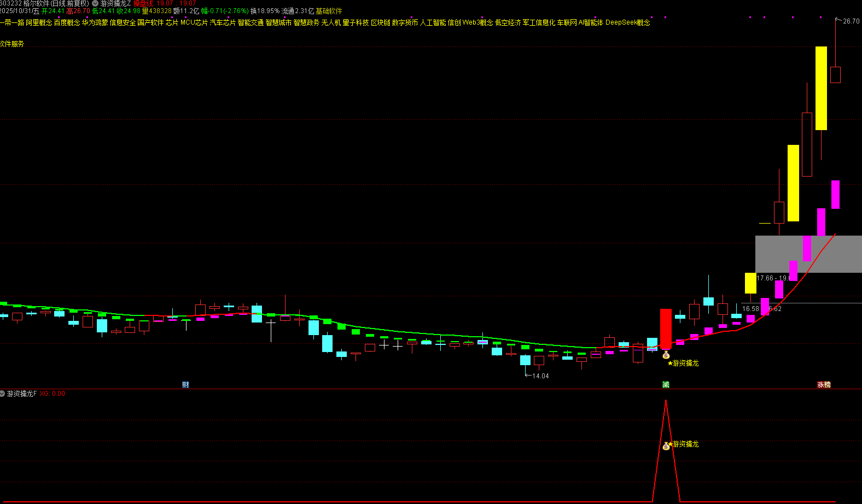Click the tallest yellow candle near chart top

click(x=821, y=88)
